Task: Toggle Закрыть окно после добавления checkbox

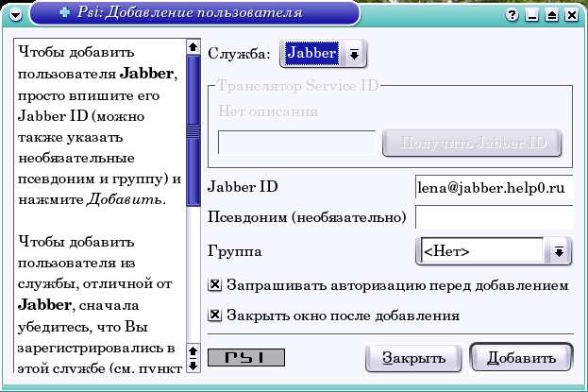Action: click(x=215, y=315)
